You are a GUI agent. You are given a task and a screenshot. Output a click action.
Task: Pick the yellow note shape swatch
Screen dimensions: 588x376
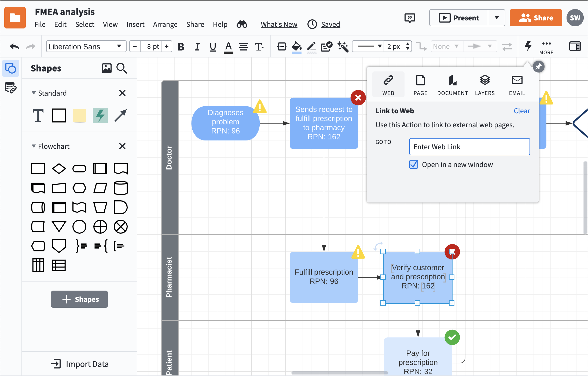pos(79,115)
